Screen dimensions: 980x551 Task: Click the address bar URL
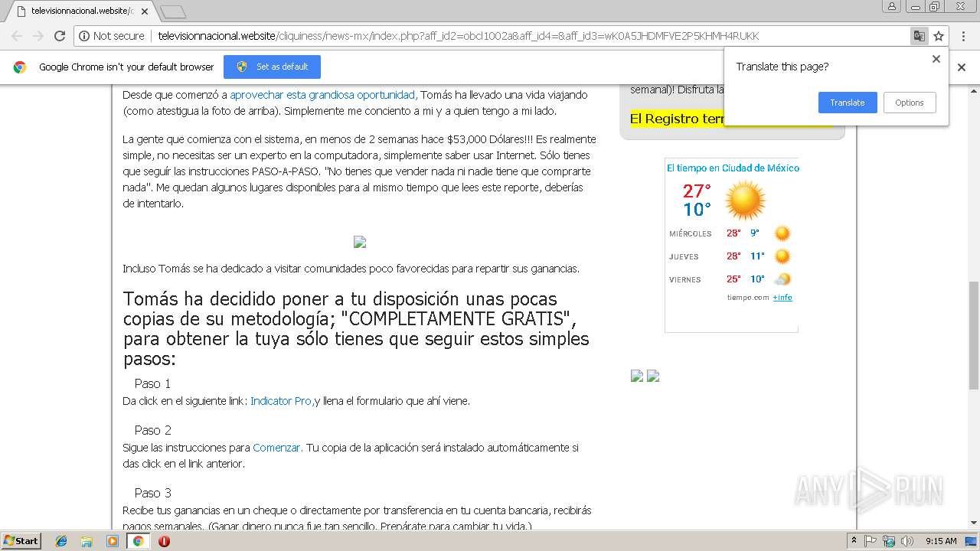click(459, 36)
